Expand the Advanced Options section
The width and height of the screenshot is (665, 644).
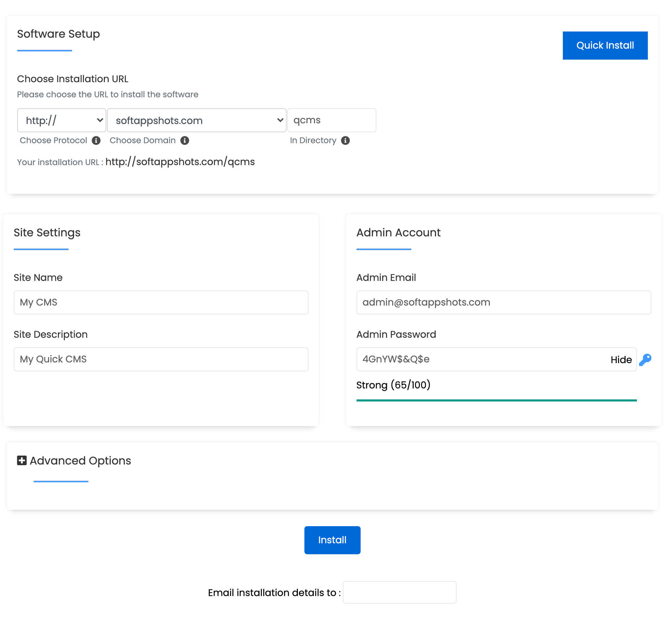click(80, 460)
